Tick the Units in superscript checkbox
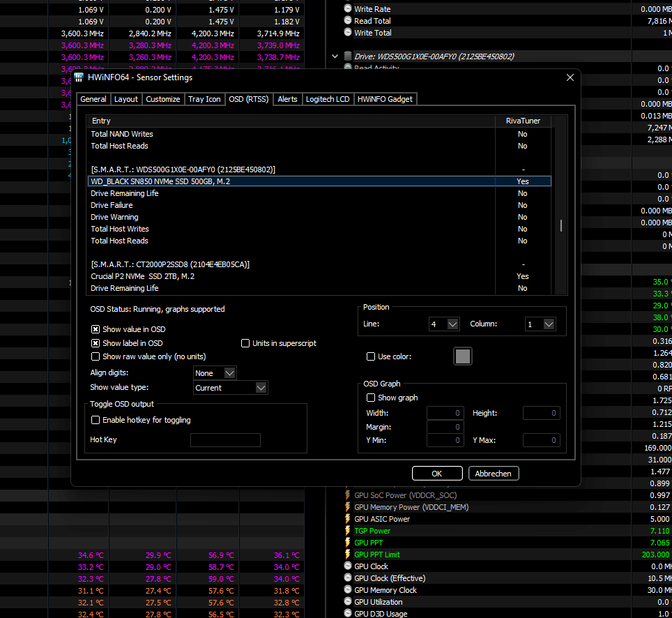The height and width of the screenshot is (618, 672). pyautogui.click(x=245, y=343)
